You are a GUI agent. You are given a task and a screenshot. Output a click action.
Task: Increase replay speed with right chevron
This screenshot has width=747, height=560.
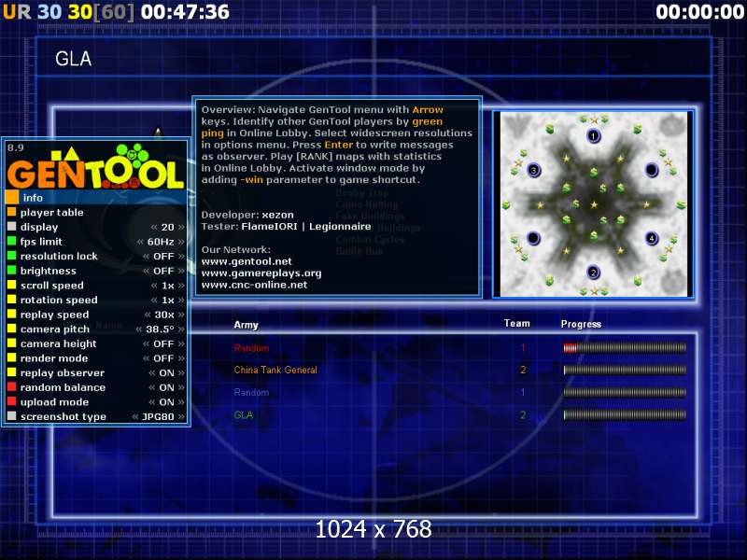(181, 315)
